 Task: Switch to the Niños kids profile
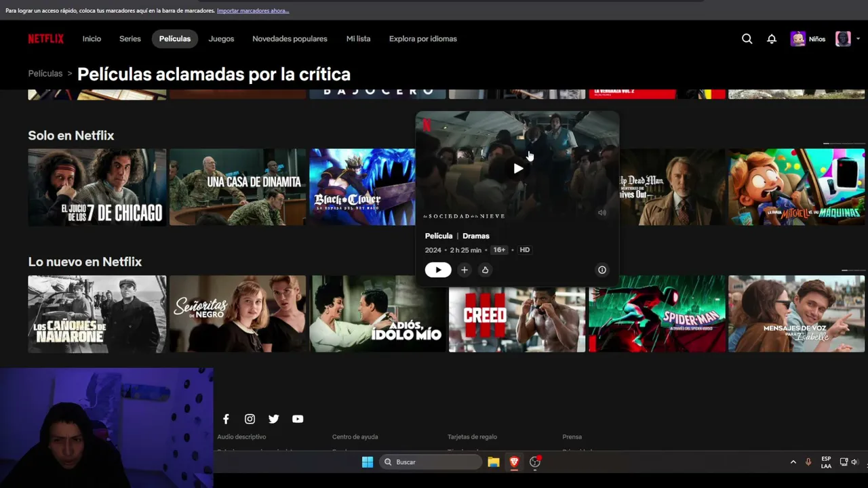coord(808,39)
